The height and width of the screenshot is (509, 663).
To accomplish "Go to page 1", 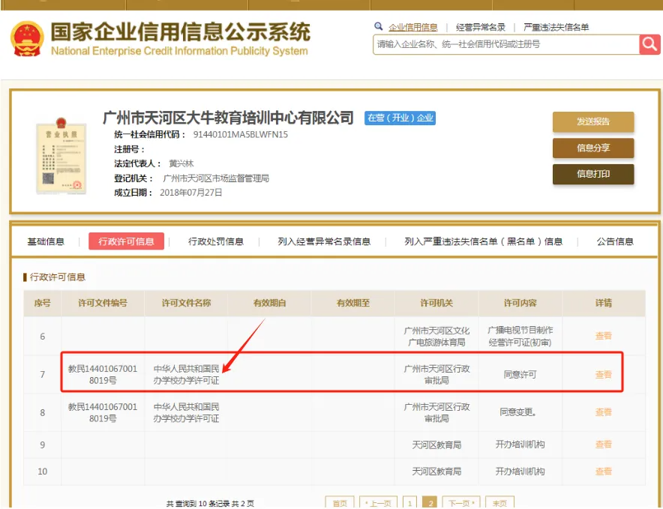I will point(410,503).
